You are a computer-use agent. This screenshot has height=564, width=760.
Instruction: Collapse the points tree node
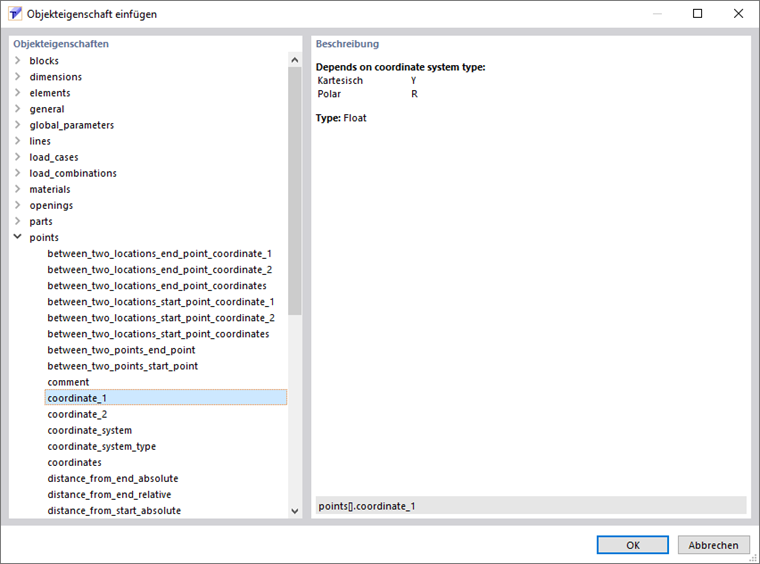click(x=18, y=237)
